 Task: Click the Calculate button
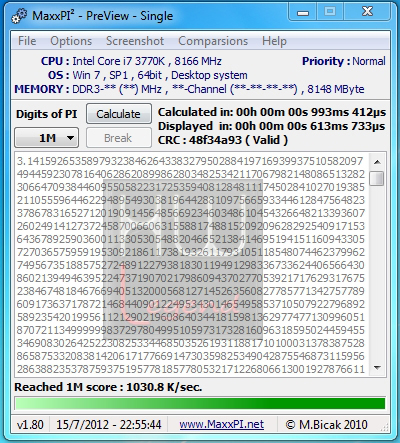119,114
